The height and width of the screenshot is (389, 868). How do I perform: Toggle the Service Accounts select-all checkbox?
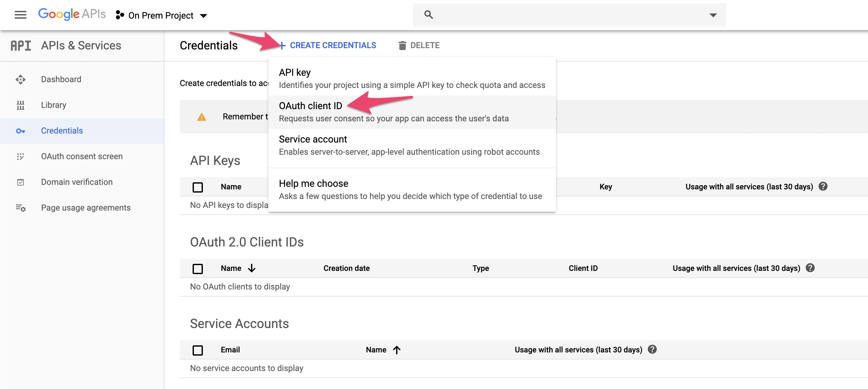[198, 350]
